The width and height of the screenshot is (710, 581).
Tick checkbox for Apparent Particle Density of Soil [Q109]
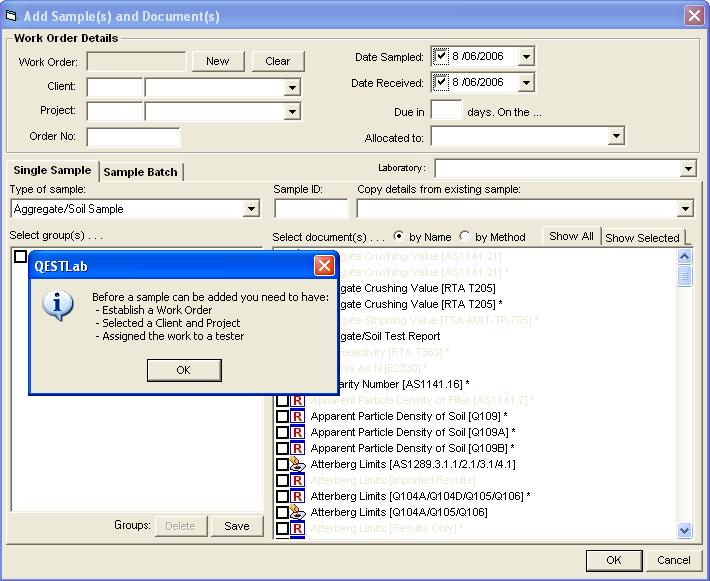283,416
